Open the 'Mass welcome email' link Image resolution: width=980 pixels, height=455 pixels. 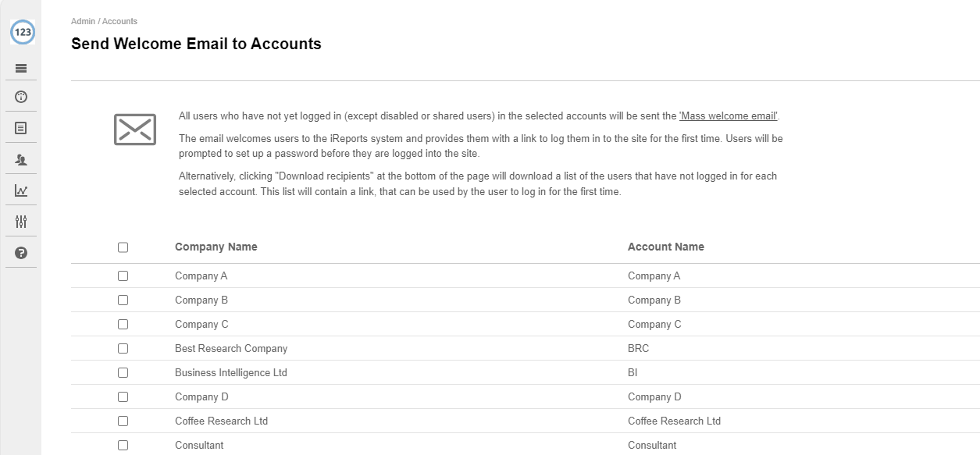729,116
